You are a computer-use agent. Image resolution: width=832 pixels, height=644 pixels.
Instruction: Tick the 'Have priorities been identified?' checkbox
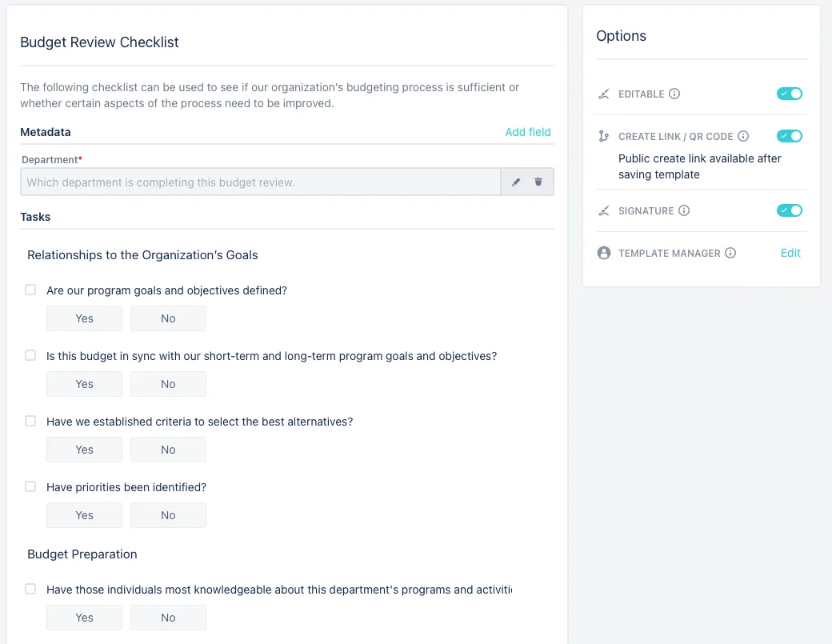coord(30,486)
